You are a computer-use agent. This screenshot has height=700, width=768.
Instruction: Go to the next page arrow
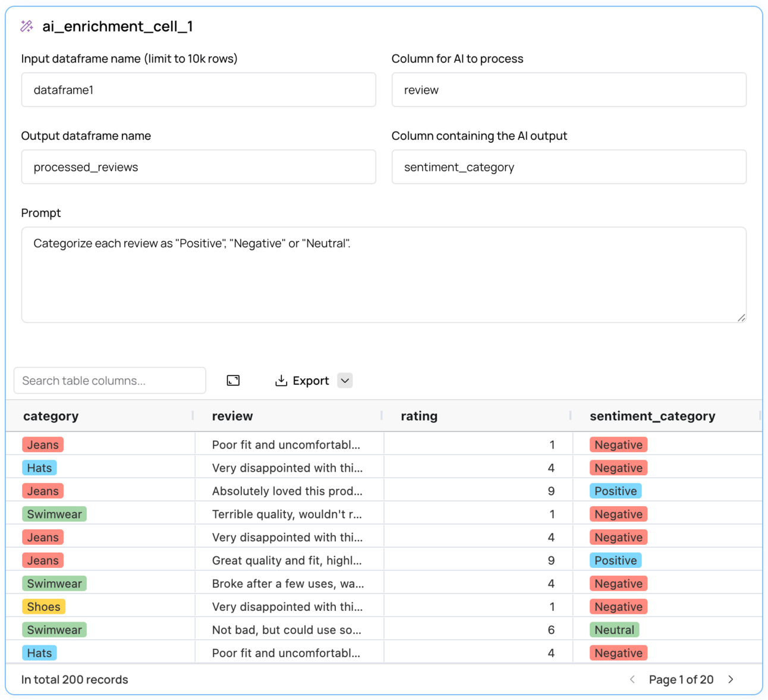click(731, 679)
